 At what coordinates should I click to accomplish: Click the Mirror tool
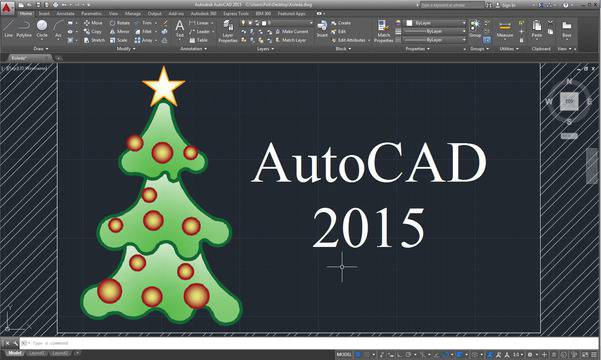coord(120,31)
